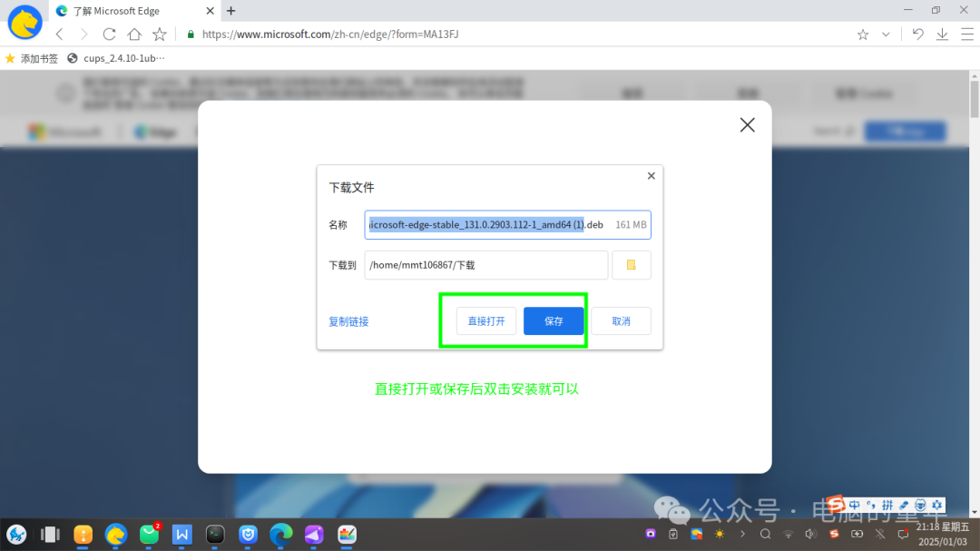
Task: Open the app launcher icon in taskbar corner
Action: tap(17, 535)
